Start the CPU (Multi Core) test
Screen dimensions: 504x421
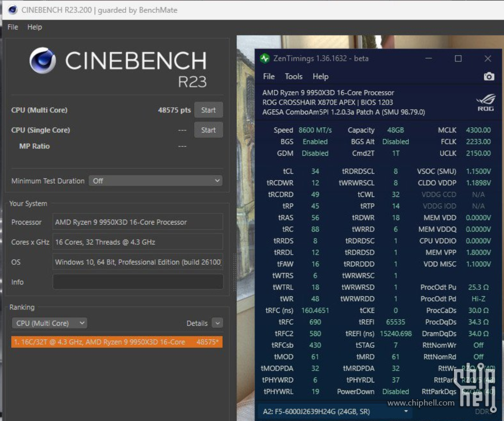pyautogui.click(x=208, y=110)
